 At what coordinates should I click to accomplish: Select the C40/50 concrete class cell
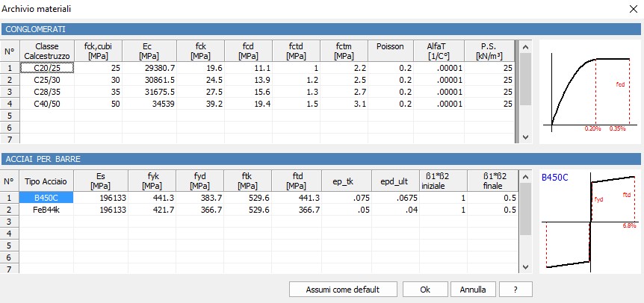[46, 104]
